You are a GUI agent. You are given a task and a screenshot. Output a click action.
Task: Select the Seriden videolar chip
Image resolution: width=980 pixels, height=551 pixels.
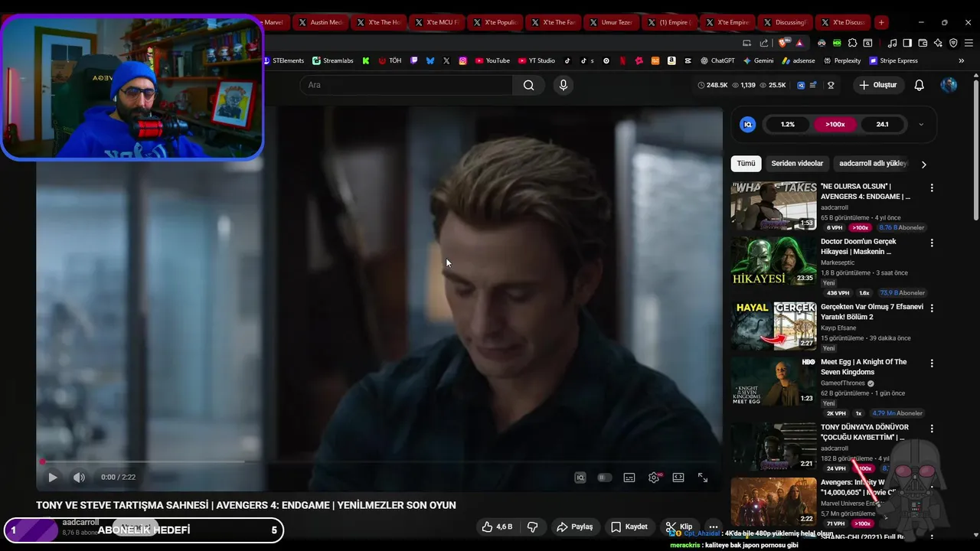(x=797, y=164)
